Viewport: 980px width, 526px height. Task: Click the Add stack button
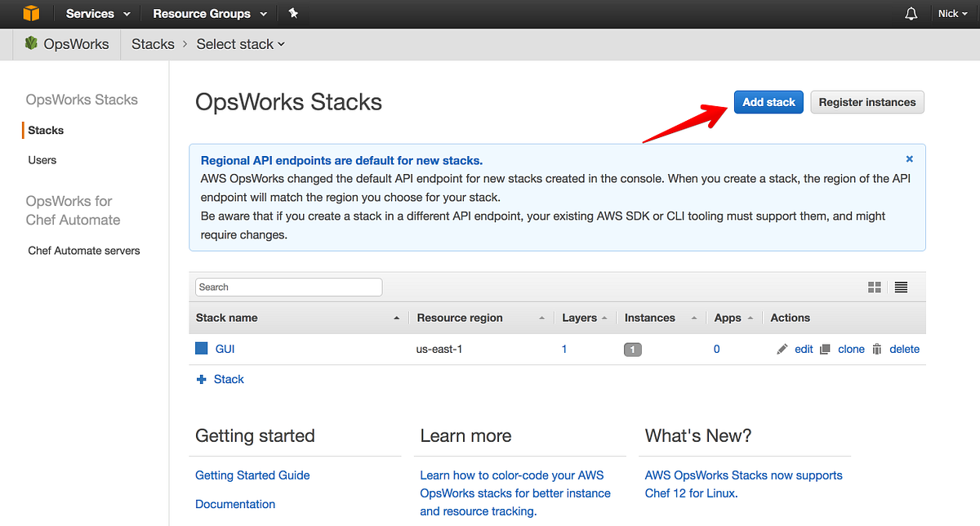pos(768,101)
